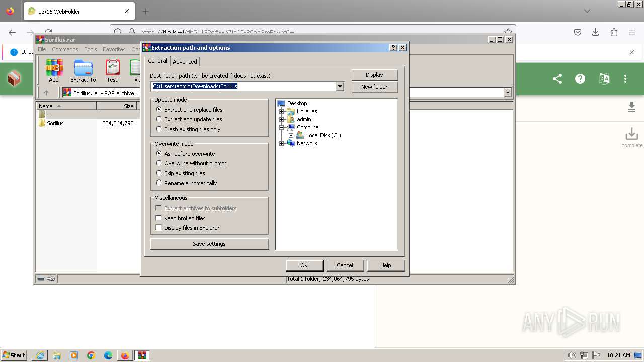644x362 pixels.
Task: Open the help circle icon in green header
Action: [x=580, y=79]
